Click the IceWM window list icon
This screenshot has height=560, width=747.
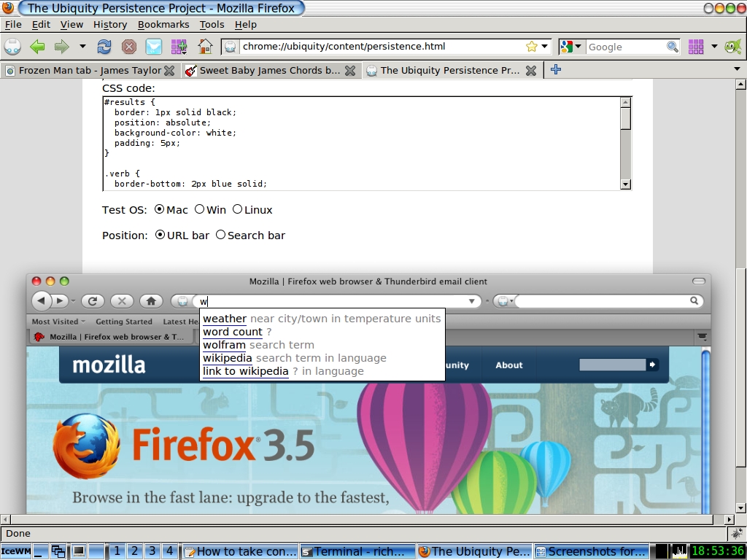[x=58, y=551]
